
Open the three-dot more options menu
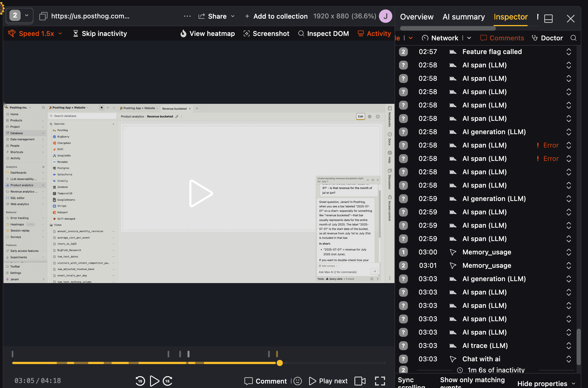click(x=187, y=16)
